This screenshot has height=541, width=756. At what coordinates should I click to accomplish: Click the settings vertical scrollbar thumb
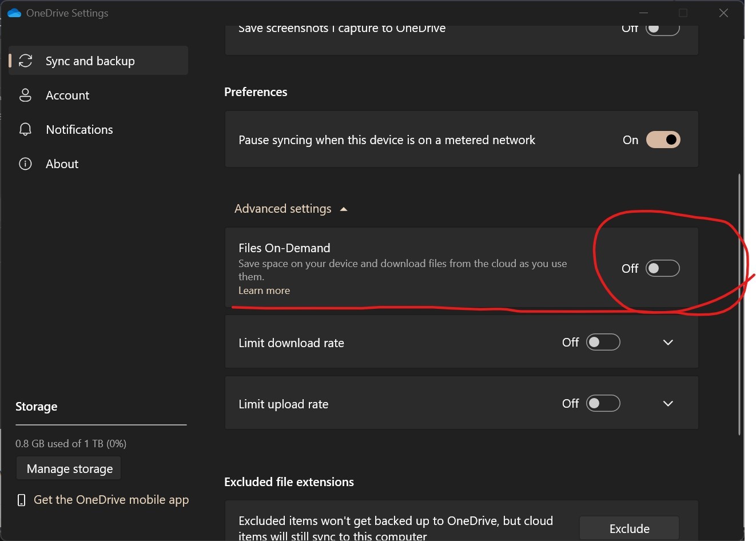(739, 304)
